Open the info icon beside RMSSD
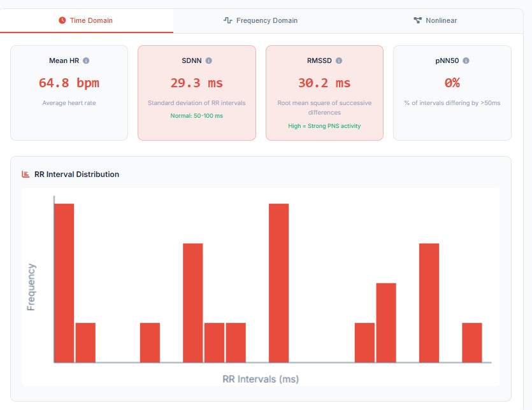 [339, 60]
